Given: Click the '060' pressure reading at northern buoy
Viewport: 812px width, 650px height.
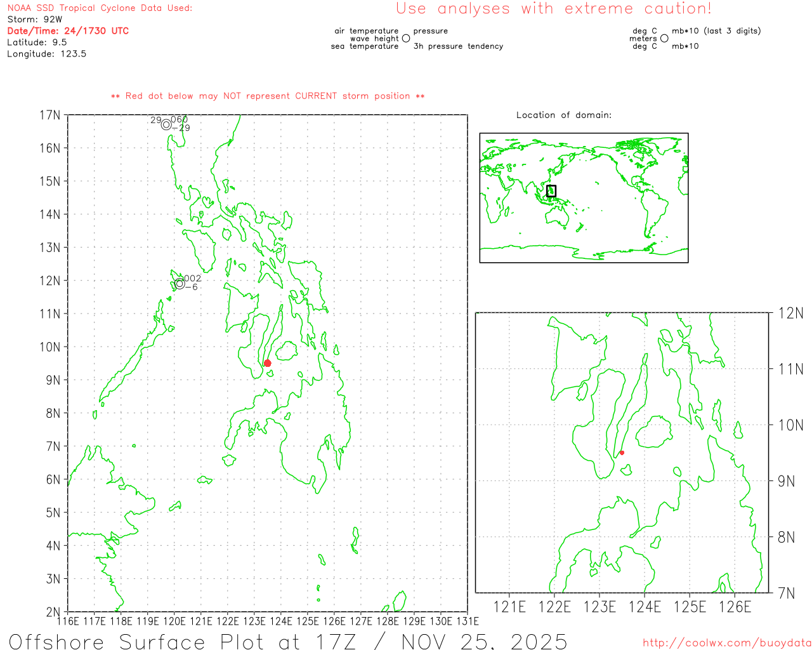Looking at the screenshot, I should (x=179, y=119).
